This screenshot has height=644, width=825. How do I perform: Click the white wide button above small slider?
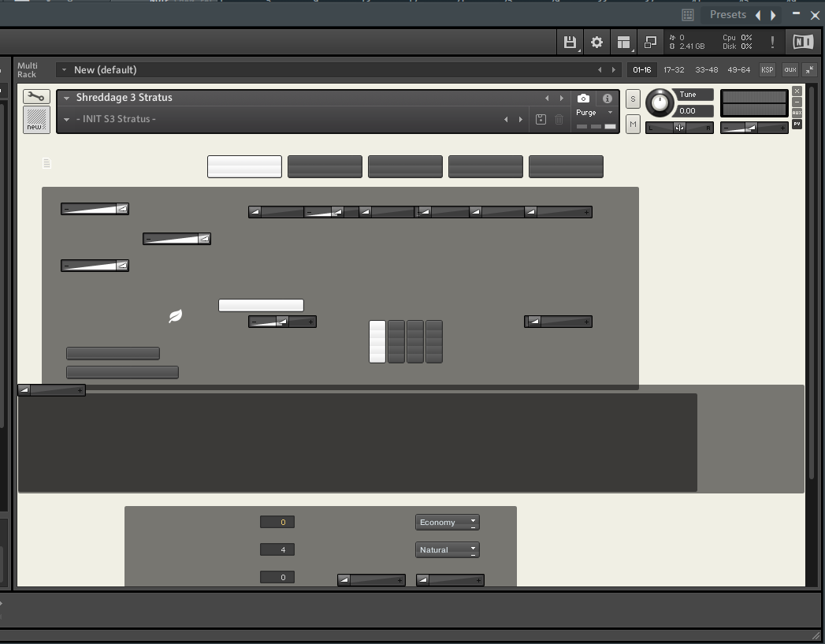pyautogui.click(x=261, y=305)
